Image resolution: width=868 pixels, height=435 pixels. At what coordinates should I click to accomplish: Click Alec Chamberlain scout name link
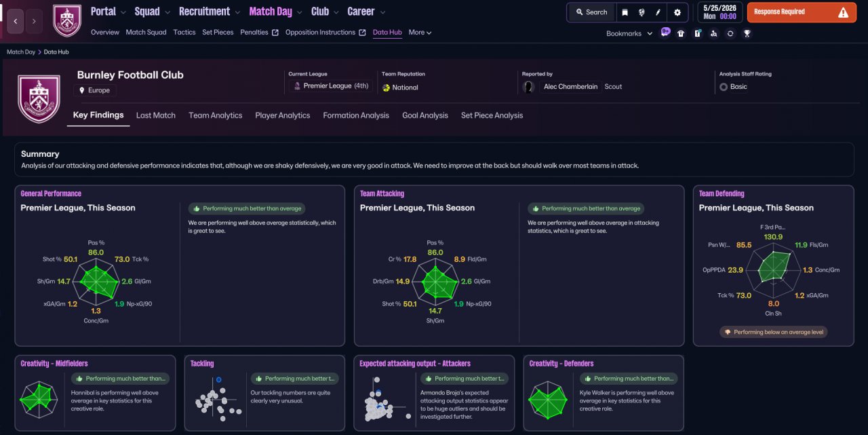pos(571,87)
